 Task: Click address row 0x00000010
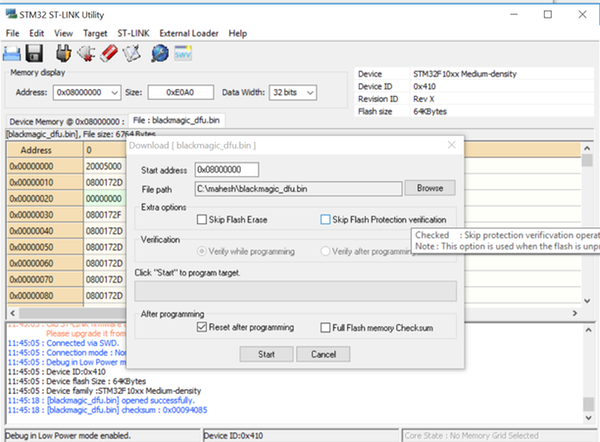pos(45,183)
